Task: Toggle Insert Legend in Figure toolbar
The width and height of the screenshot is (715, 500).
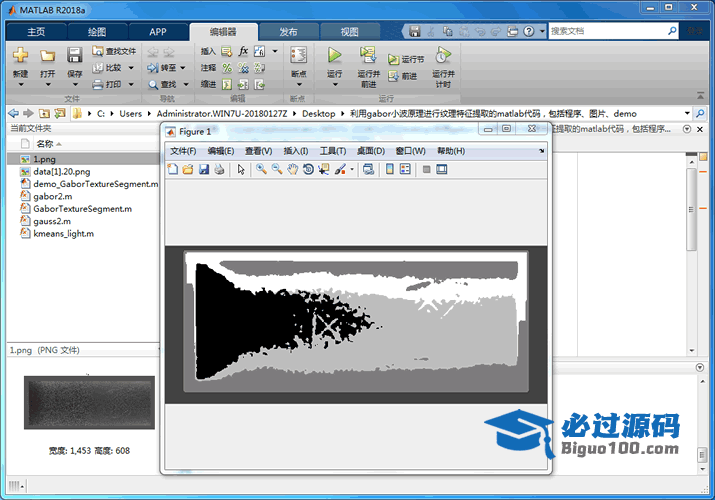Action: [405, 170]
